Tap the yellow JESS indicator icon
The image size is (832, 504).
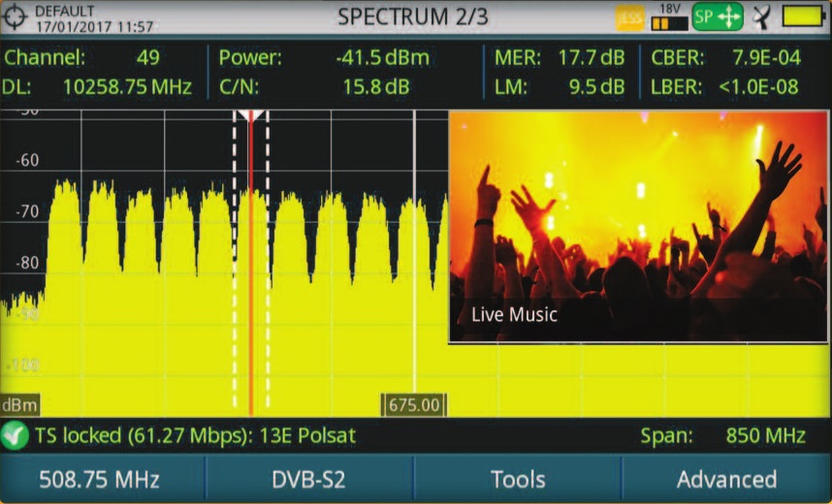tap(630, 17)
